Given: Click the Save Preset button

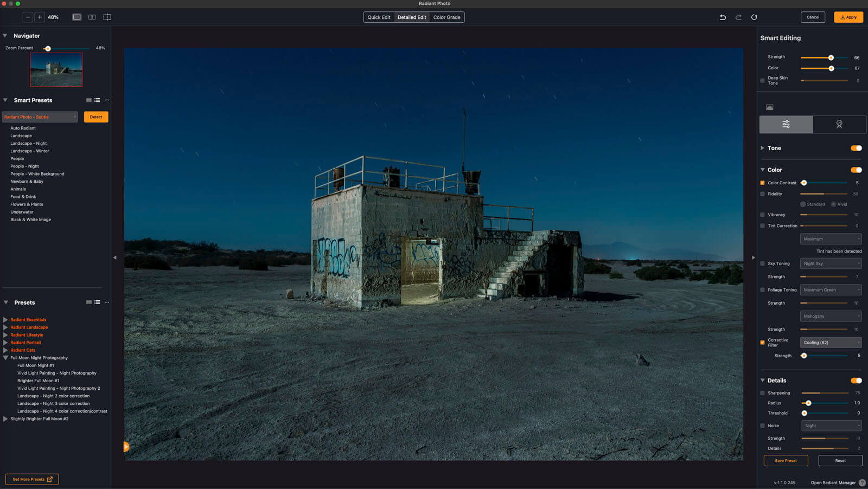Looking at the screenshot, I should [786, 461].
